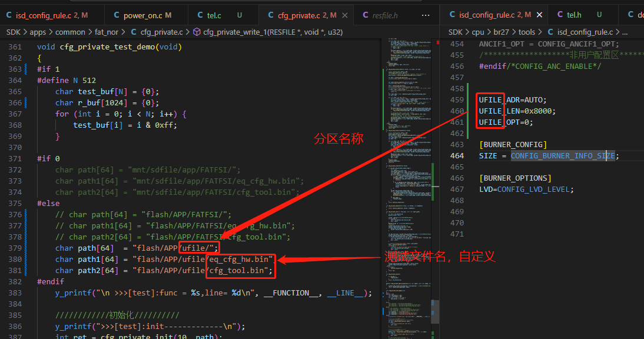Click the #endif directive on line 382
This screenshot has height=339, width=644.
pyautogui.click(x=51, y=281)
